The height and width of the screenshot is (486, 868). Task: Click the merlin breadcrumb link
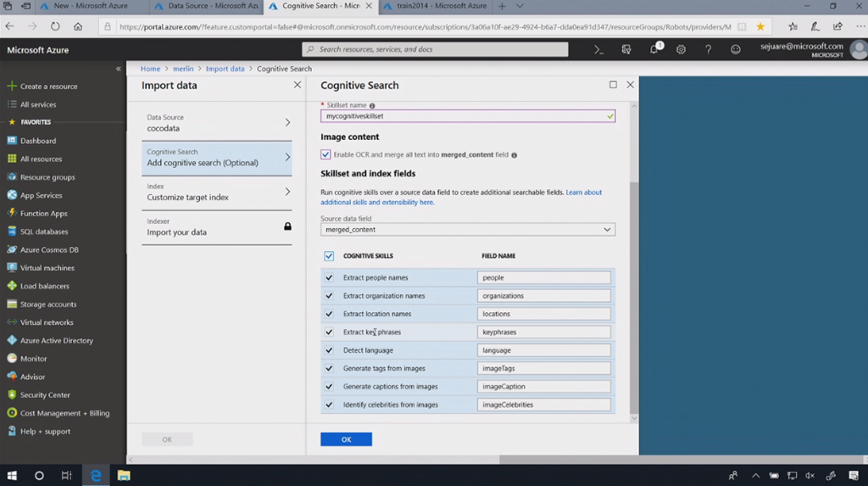(x=182, y=69)
